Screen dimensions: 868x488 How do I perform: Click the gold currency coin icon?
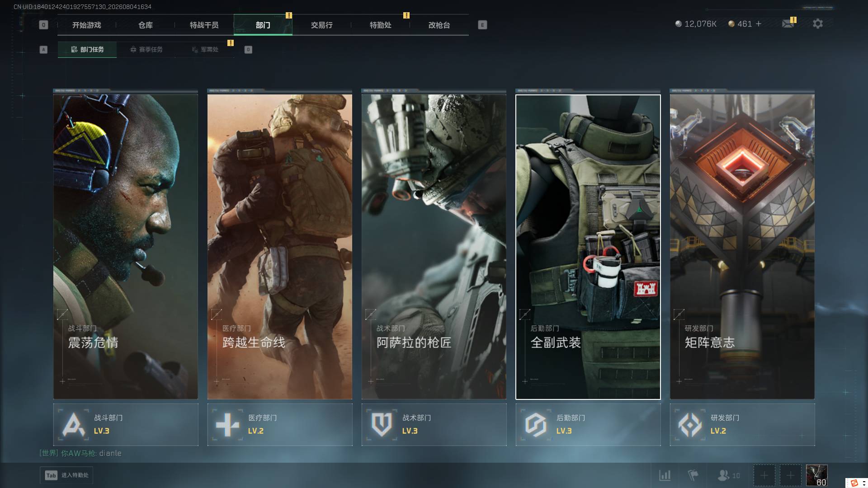pyautogui.click(x=731, y=24)
